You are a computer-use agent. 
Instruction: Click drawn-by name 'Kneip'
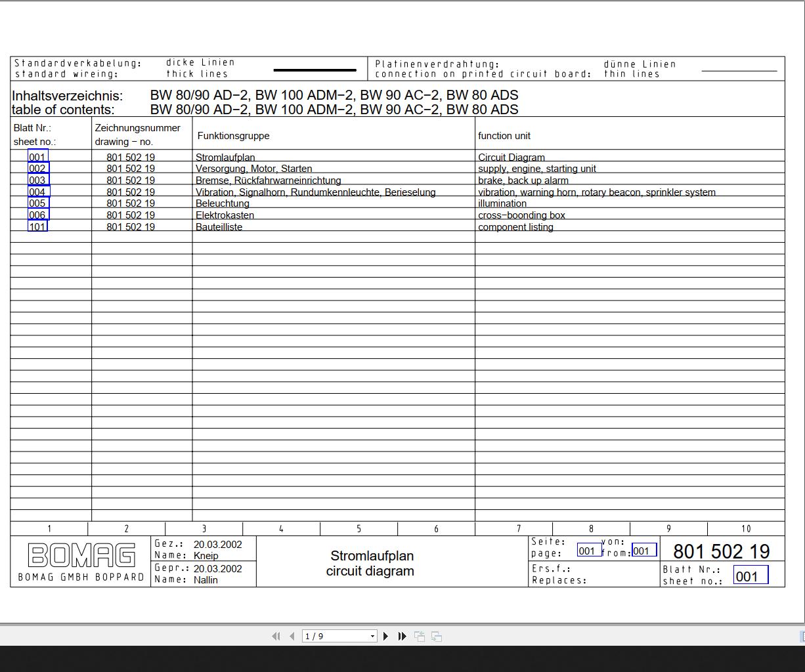point(206,556)
